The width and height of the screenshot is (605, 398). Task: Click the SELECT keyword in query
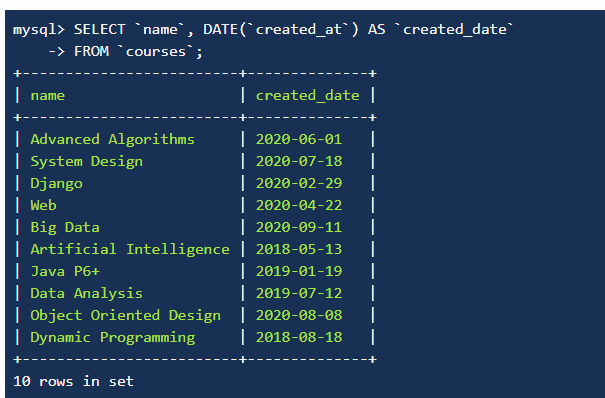pyautogui.click(x=100, y=29)
